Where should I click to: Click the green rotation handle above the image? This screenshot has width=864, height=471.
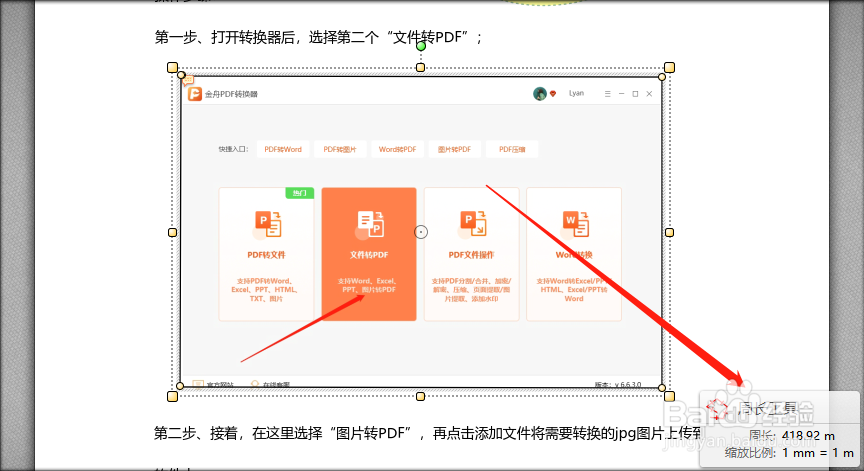click(421, 46)
